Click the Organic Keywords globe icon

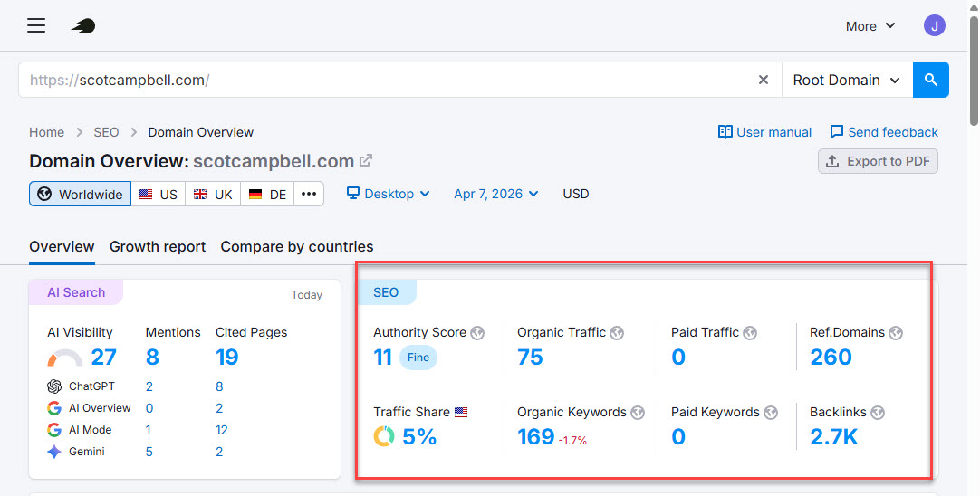[x=638, y=413]
